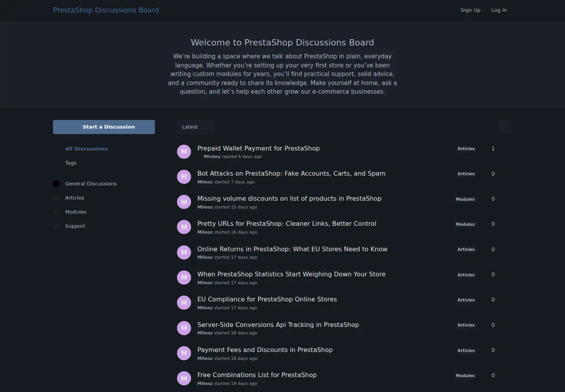Open Free Combinations List for PrestaShop title
Viewport: 565px width, 392px height.
pyautogui.click(x=257, y=375)
